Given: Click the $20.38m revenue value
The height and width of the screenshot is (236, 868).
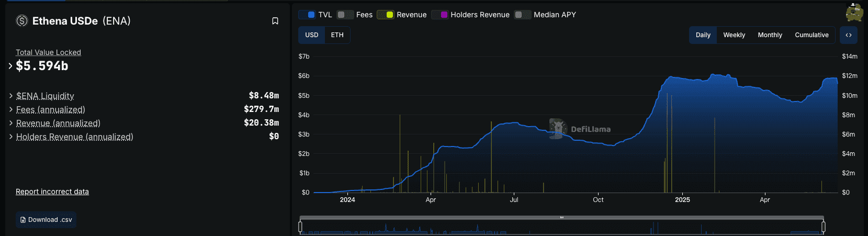Looking at the screenshot, I should (261, 122).
